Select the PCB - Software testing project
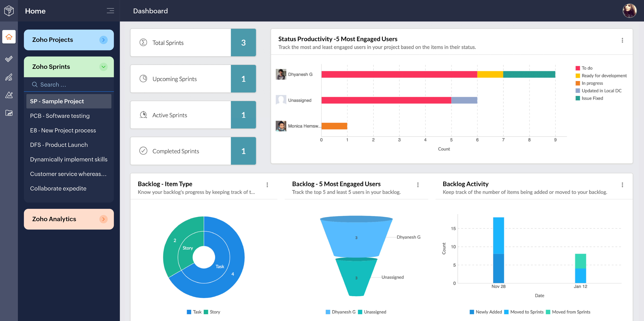644x321 pixels. [60, 116]
